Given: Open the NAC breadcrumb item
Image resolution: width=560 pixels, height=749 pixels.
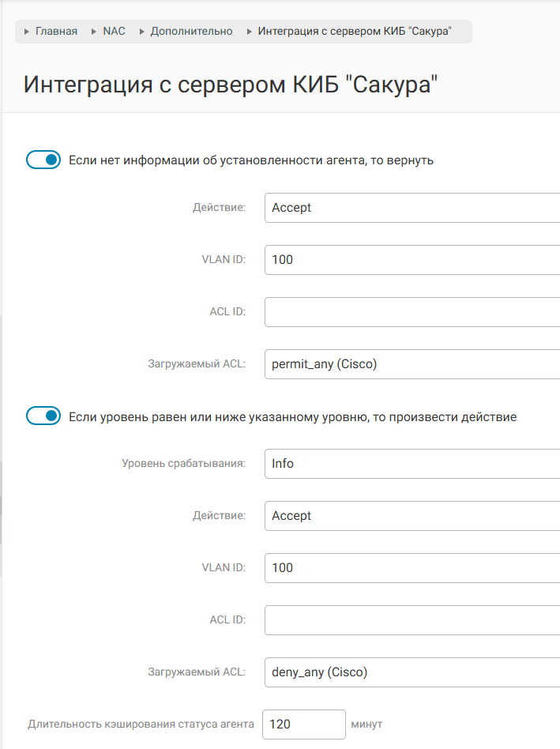Looking at the screenshot, I should click(114, 32).
